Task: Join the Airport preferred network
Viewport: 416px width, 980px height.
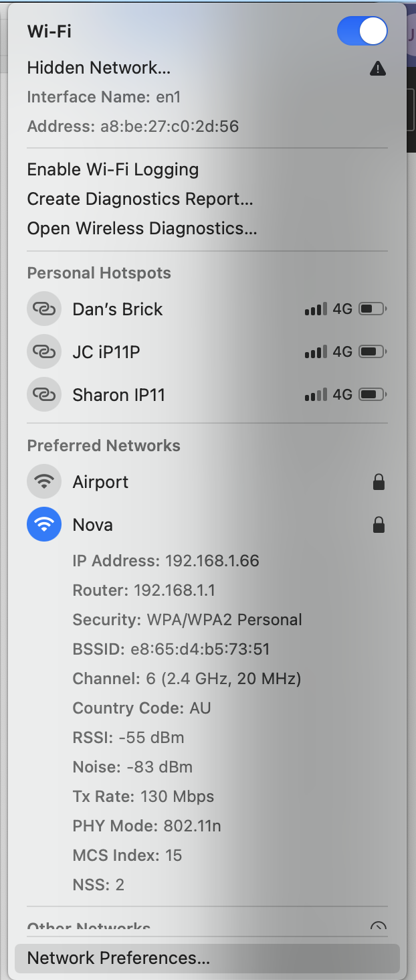Action: [207, 482]
